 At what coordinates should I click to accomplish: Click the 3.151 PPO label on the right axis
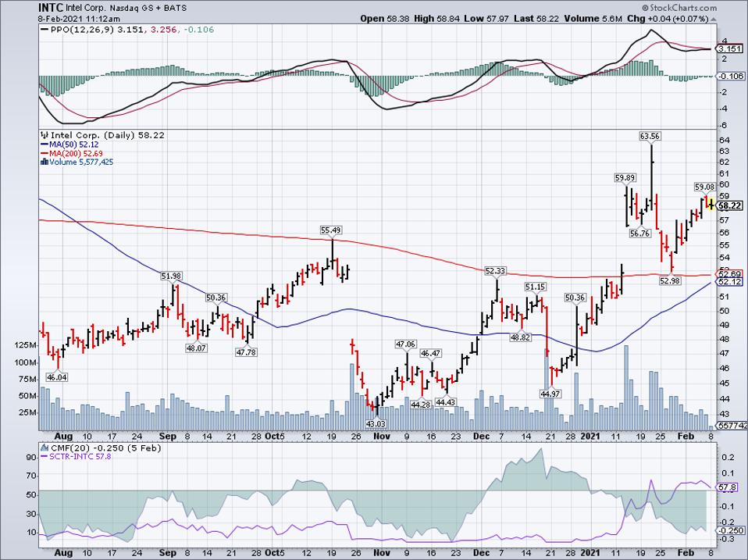click(730, 48)
